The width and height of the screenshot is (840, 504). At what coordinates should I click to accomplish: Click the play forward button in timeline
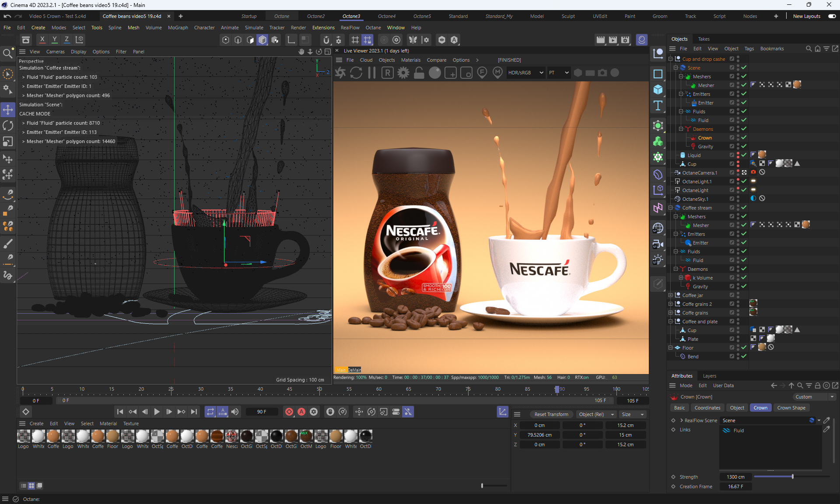coord(157,412)
